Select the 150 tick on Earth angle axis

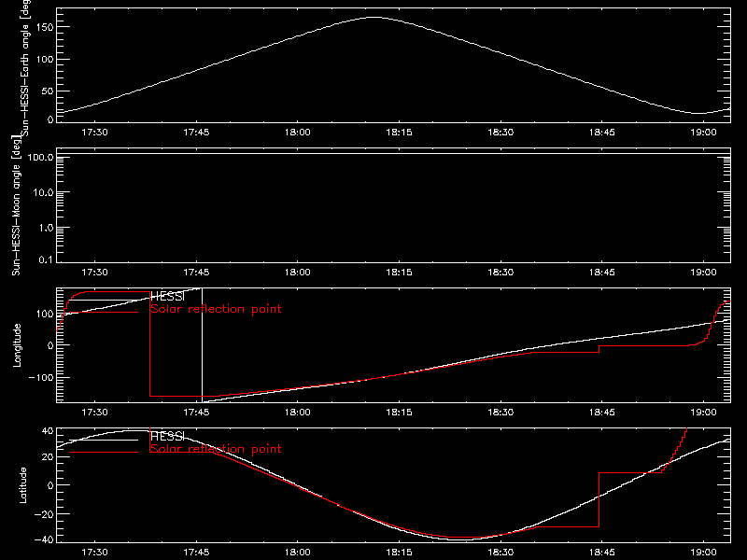click(x=45, y=27)
